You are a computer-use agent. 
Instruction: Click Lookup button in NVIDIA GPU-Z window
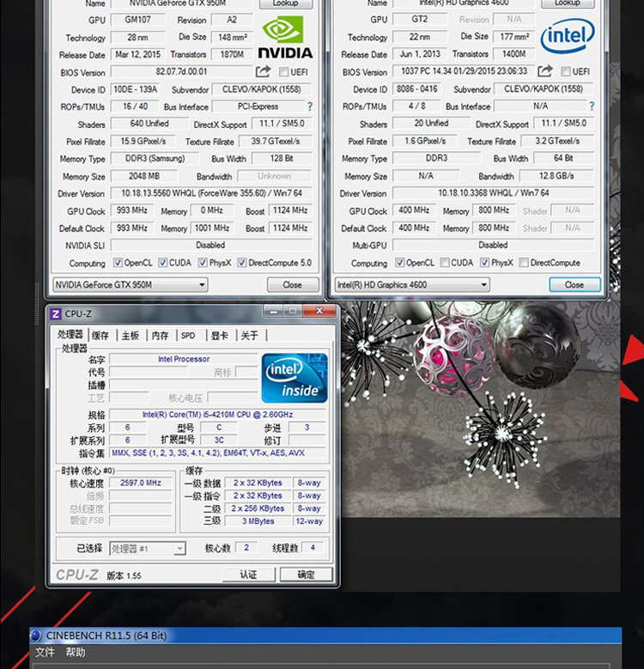286,3
